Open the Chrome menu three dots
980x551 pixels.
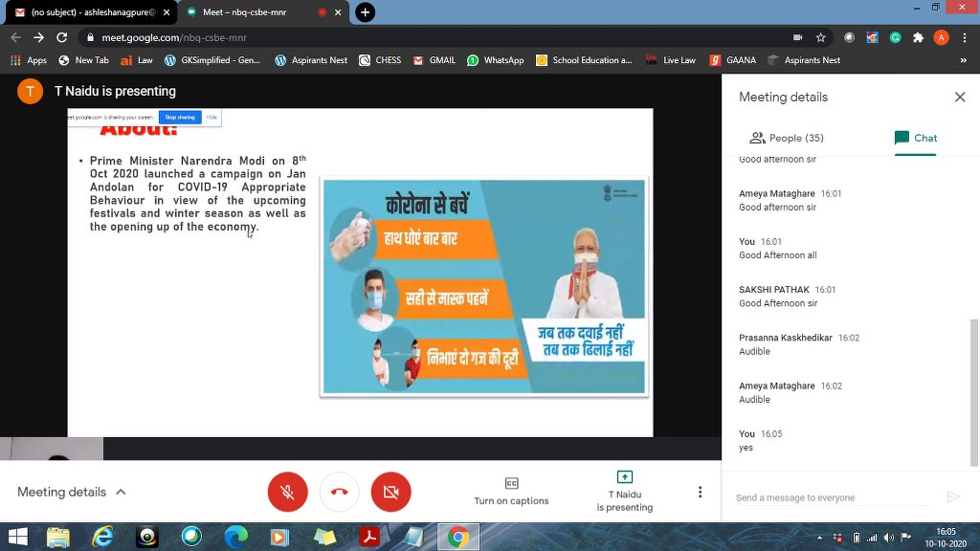click(x=965, y=37)
